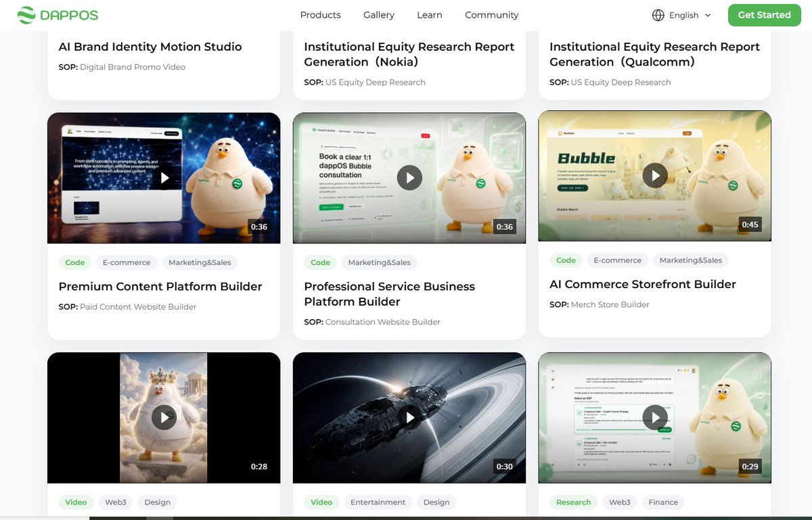Image resolution: width=812 pixels, height=520 pixels.
Task: Click the 0:36 duration on Premium Content video
Action: 259,227
